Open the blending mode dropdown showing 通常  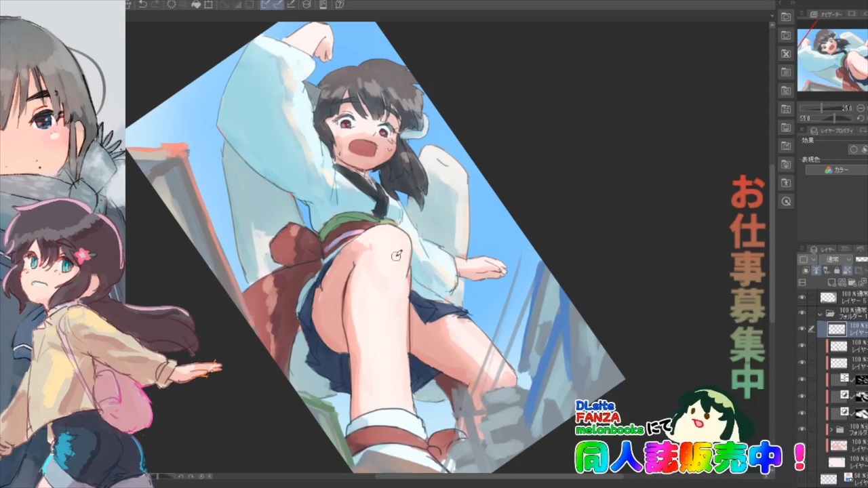coord(835,259)
